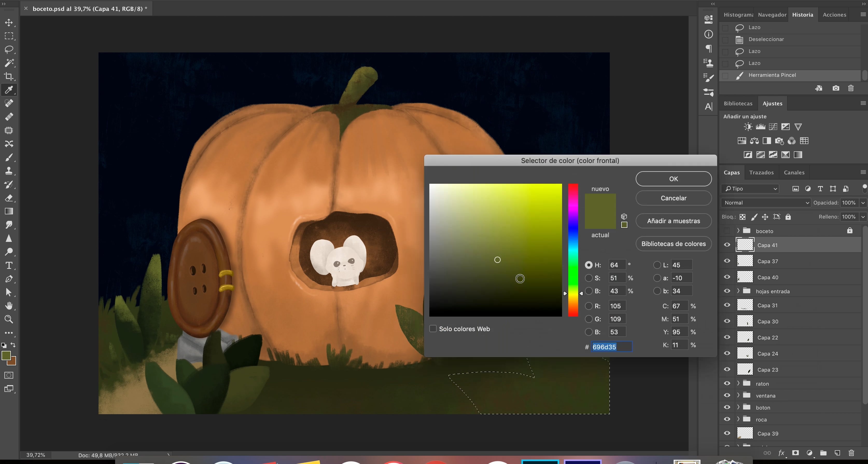The image size is (868, 464).
Task: Enable Solo colores Web checkbox
Action: [x=433, y=329]
